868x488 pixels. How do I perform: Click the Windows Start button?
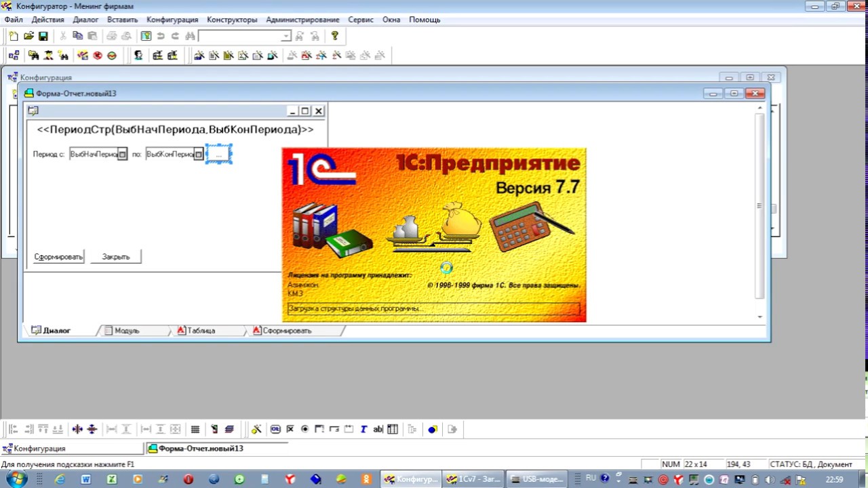(x=16, y=479)
